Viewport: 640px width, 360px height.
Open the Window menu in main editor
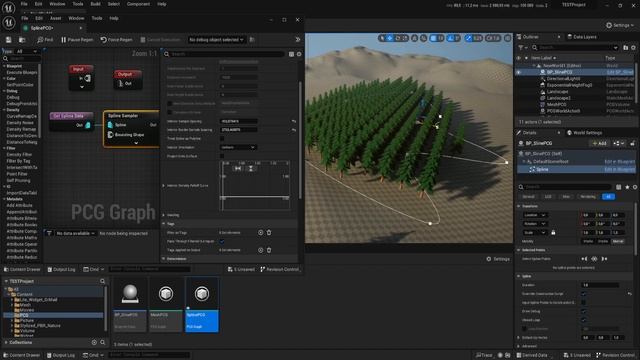[x=57, y=4]
